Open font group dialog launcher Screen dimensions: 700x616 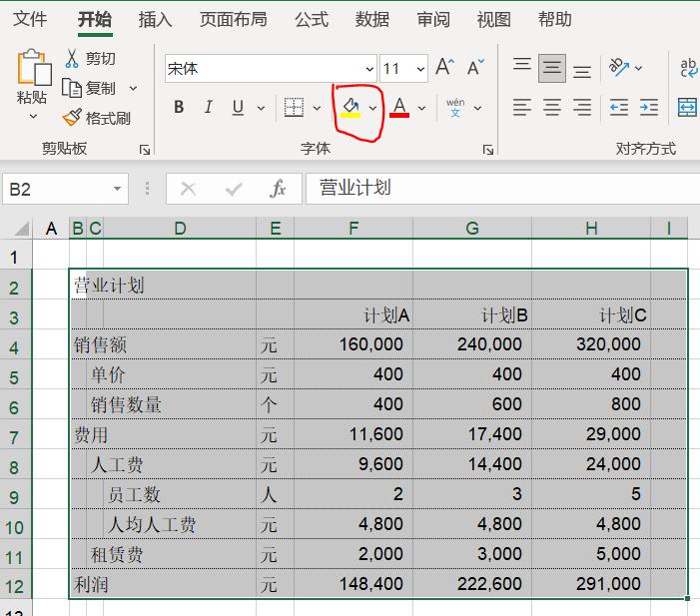[488, 150]
